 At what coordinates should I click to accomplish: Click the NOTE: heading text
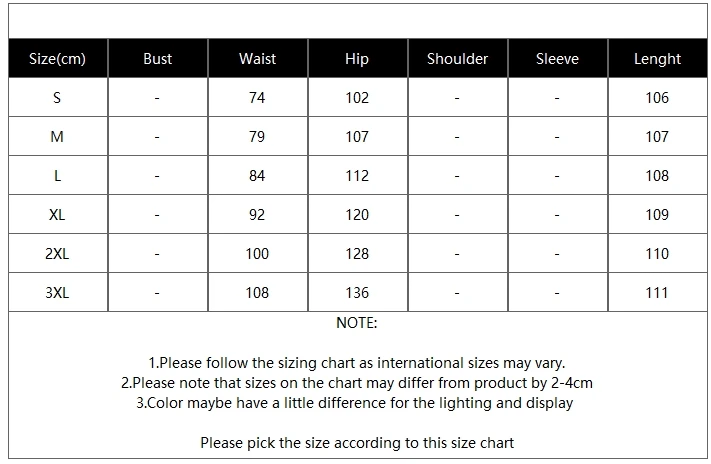pyautogui.click(x=357, y=323)
